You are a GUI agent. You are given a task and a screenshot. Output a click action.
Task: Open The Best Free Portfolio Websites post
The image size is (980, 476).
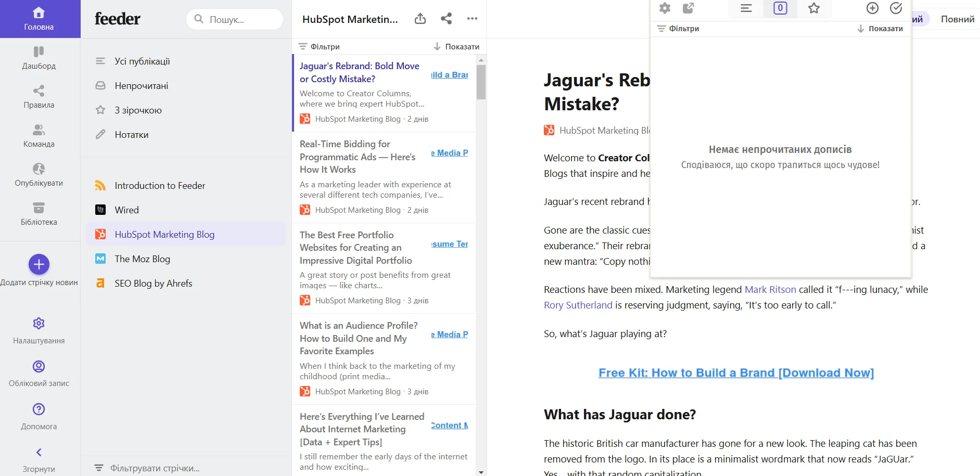384,268
